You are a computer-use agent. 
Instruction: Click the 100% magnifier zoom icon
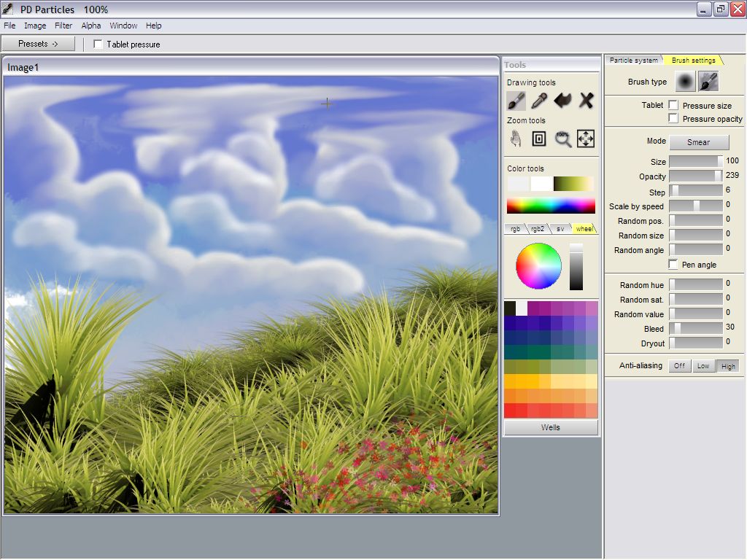(x=562, y=139)
